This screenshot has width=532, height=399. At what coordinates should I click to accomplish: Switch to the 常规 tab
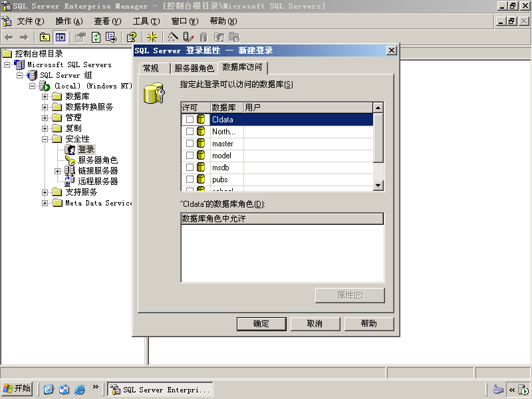(x=154, y=68)
